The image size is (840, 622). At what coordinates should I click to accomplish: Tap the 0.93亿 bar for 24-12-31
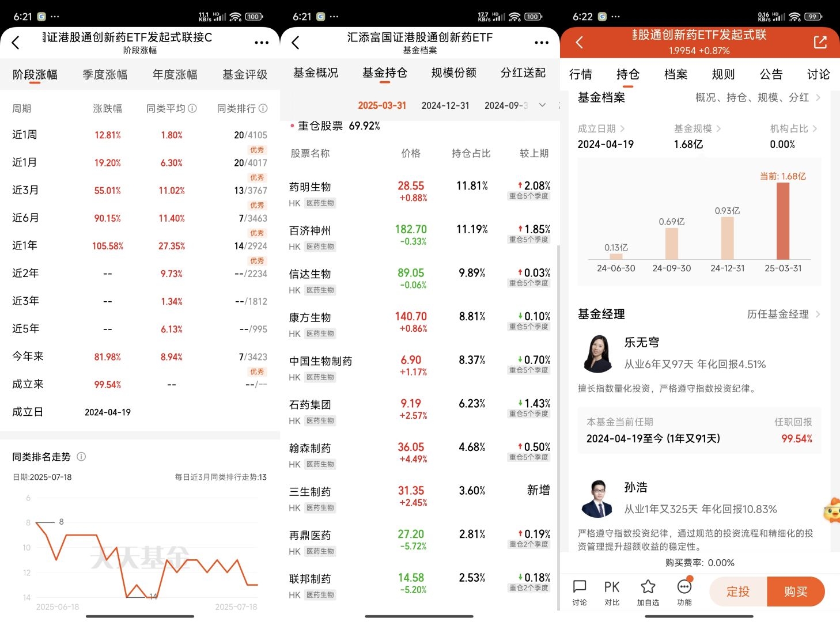click(x=728, y=238)
